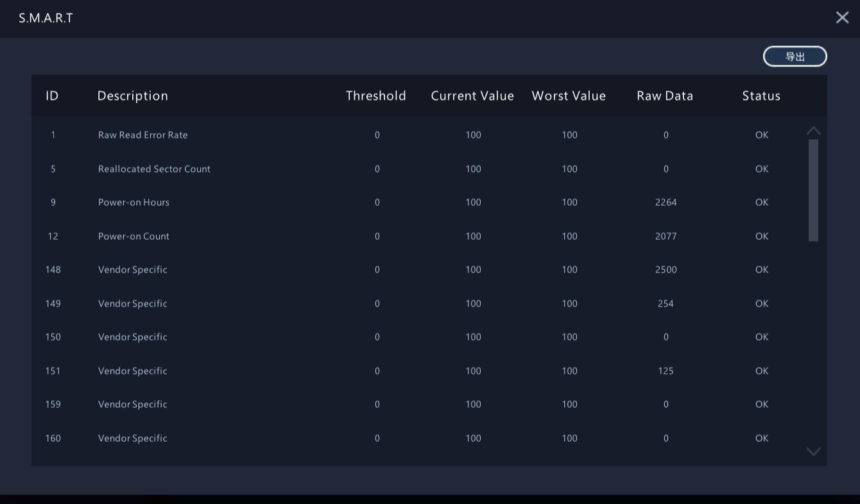Viewport: 860px width, 504px height.
Task: Click the OK status in row ID 160
Action: [x=762, y=438]
